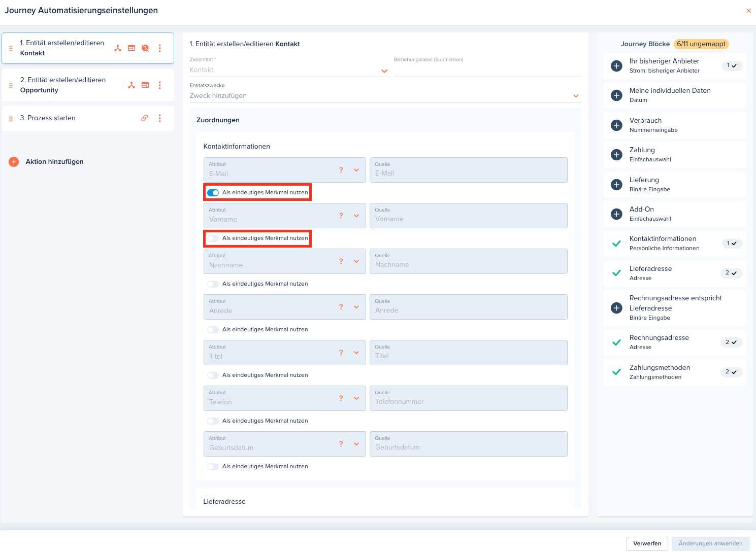Click Änderungen anwenden button
Screen dimensions: 756x553
tap(710, 544)
